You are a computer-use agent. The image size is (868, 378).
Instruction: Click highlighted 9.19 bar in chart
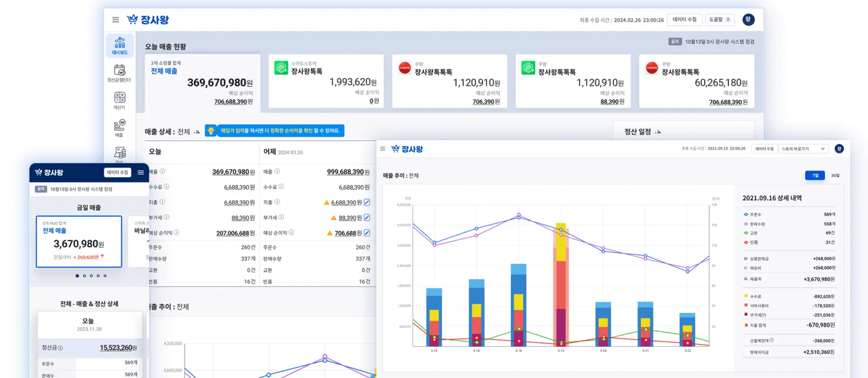pyautogui.click(x=561, y=285)
